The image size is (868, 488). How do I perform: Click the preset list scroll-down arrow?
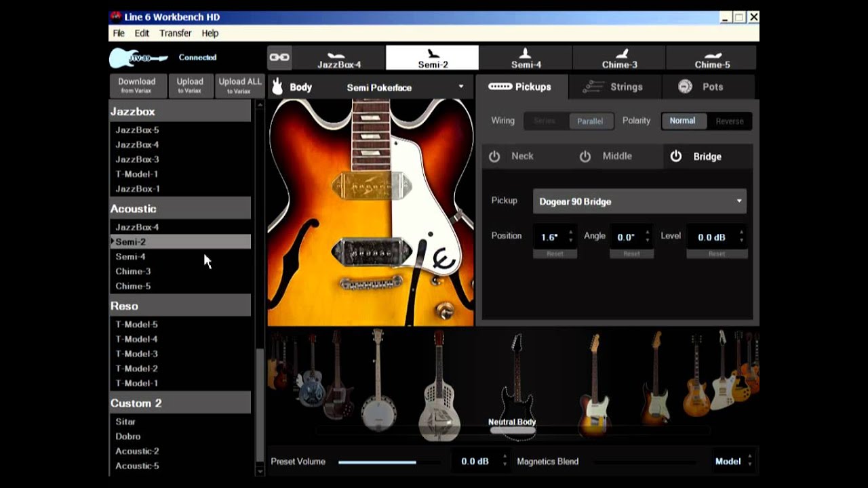(260, 470)
